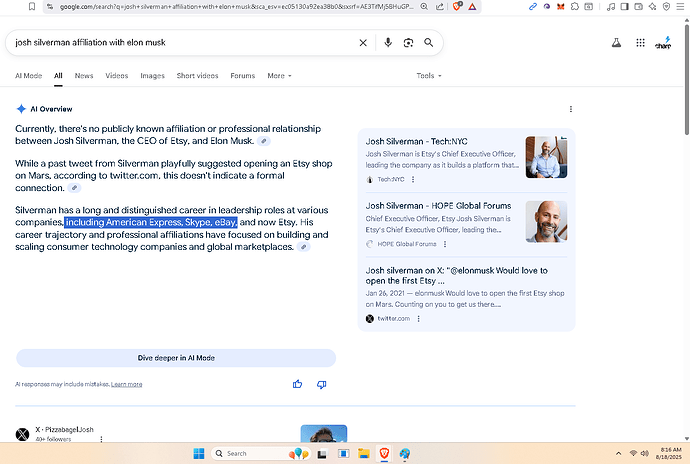Open three-dot menu beside HOPE Global Forums
The image size is (690, 464).
pyautogui.click(x=445, y=244)
